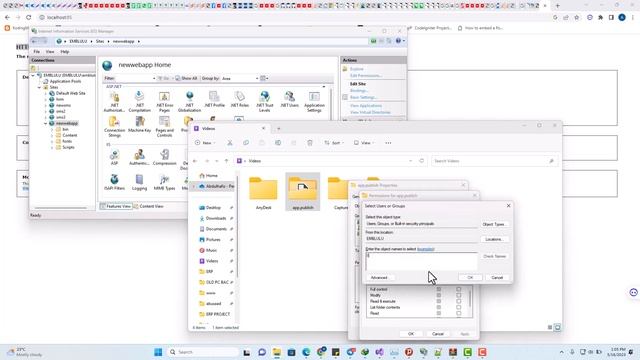Screen dimensions: 640x360
Task: Open View dropdown in File Explorer
Action: [364, 143]
